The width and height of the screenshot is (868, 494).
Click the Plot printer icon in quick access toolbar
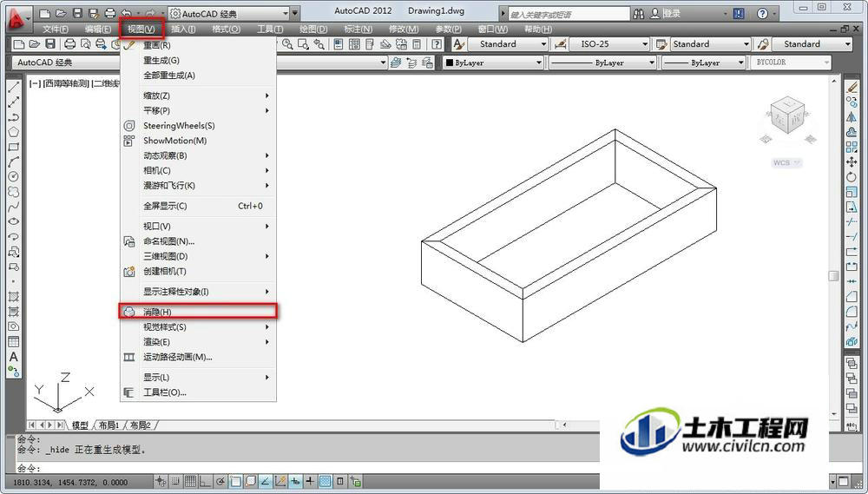110,13
